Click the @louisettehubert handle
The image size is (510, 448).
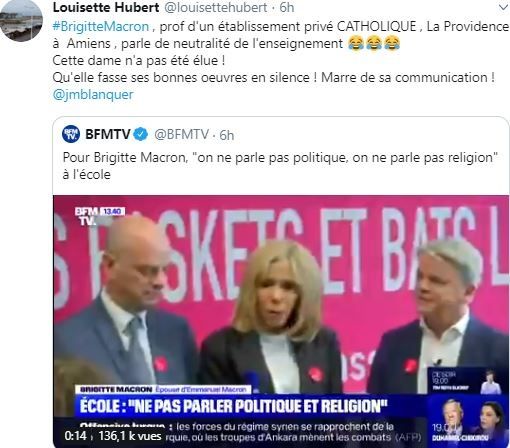[216, 7]
